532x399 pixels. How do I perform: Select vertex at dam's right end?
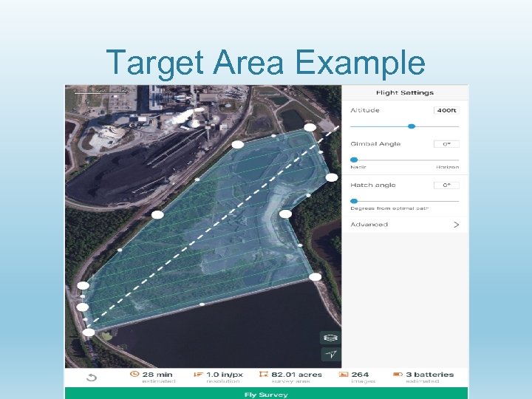point(316,277)
